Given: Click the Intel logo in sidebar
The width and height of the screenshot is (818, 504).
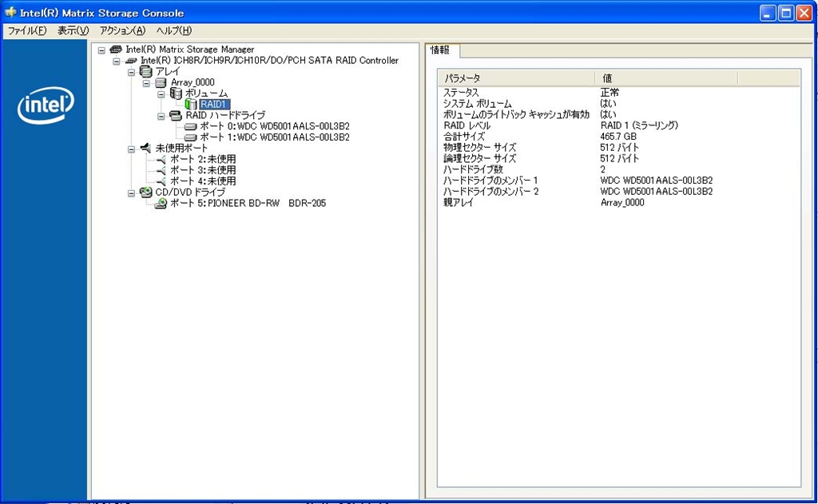Looking at the screenshot, I should [x=46, y=105].
